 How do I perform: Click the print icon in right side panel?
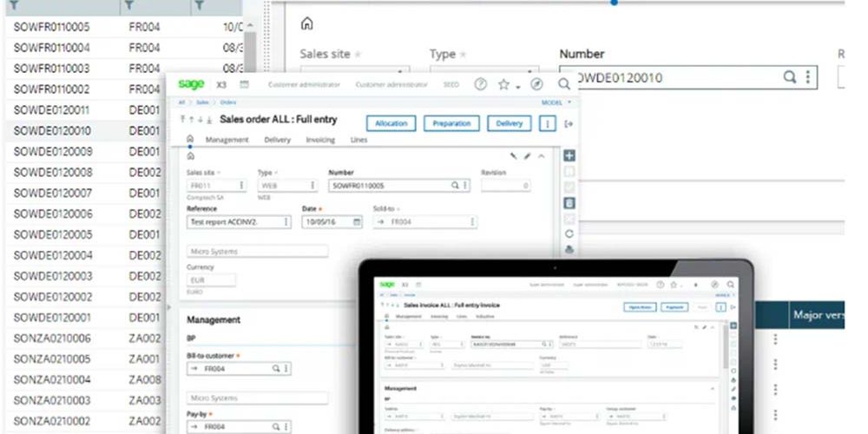point(569,250)
